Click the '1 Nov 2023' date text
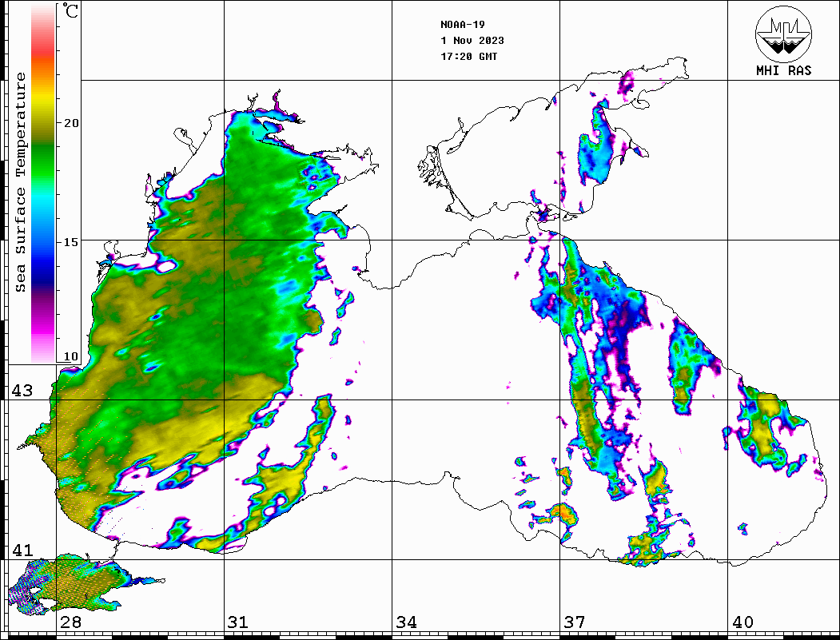The width and height of the screenshot is (840, 640). [472, 41]
